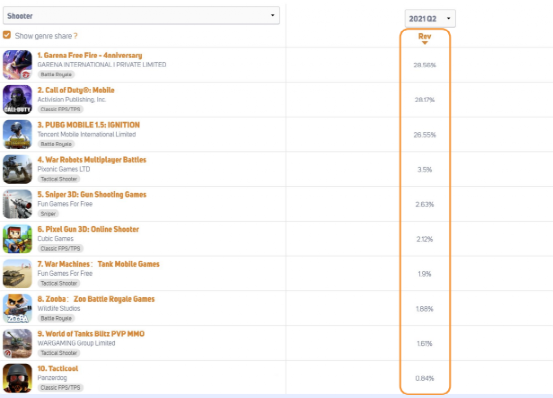553x398 pixels.
Task: Open the 2021 Q2 quarter dropdown
Action: click(x=430, y=18)
